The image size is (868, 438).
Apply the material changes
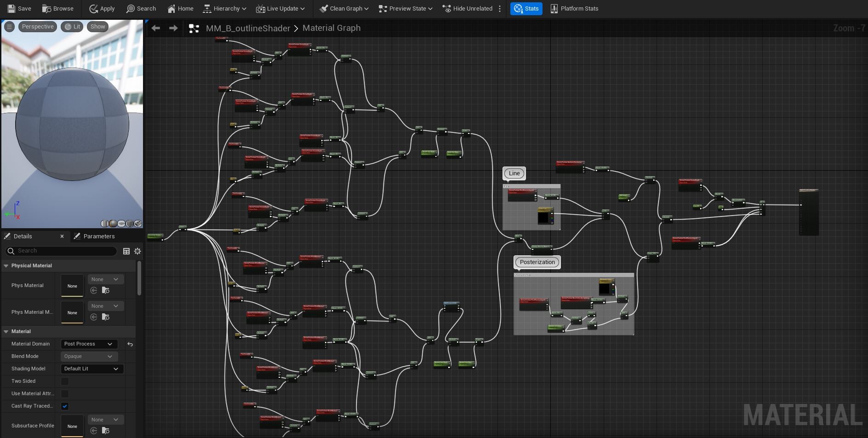[x=102, y=8]
